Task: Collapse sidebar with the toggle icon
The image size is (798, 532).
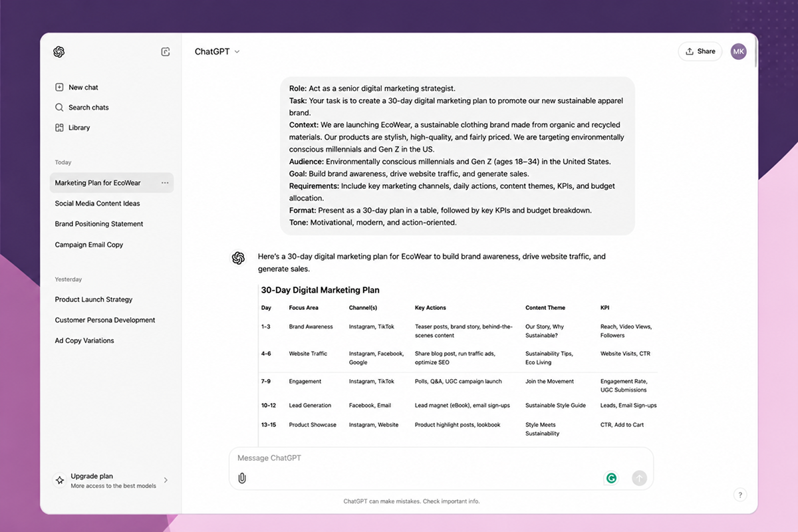Action: coord(166,52)
